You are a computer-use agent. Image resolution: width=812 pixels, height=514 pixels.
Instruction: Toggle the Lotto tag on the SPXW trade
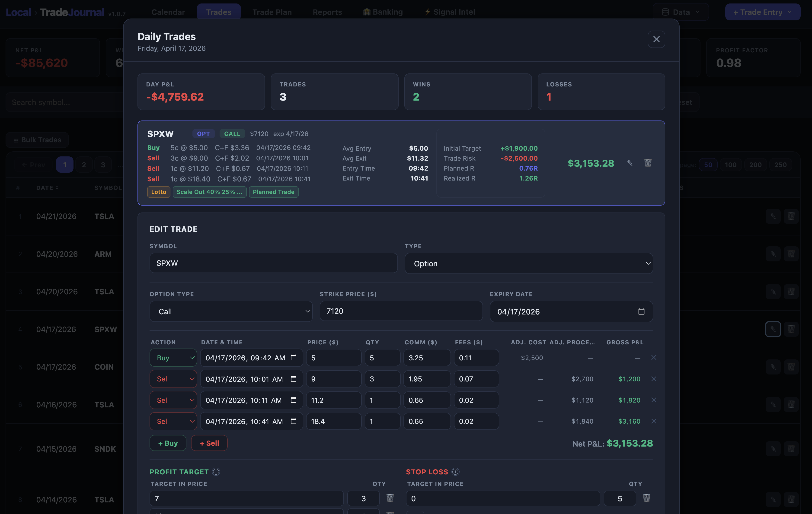pos(159,192)
